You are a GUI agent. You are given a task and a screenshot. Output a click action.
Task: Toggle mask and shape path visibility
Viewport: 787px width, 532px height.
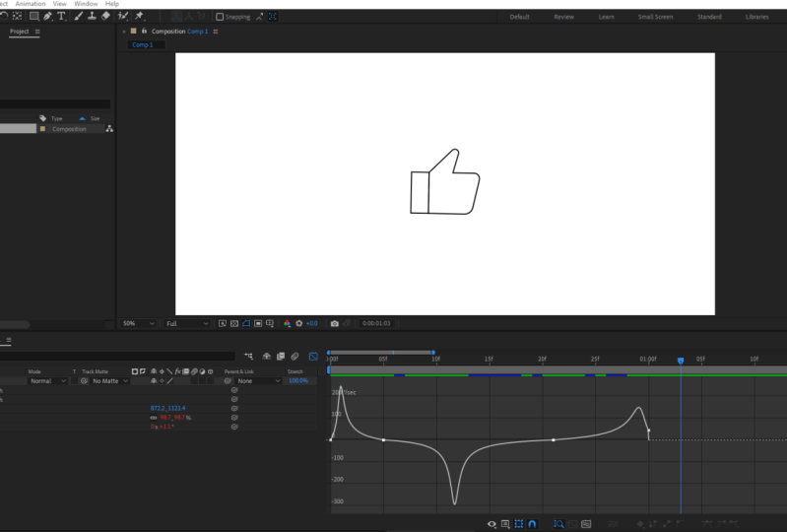(x=246, y=323)
